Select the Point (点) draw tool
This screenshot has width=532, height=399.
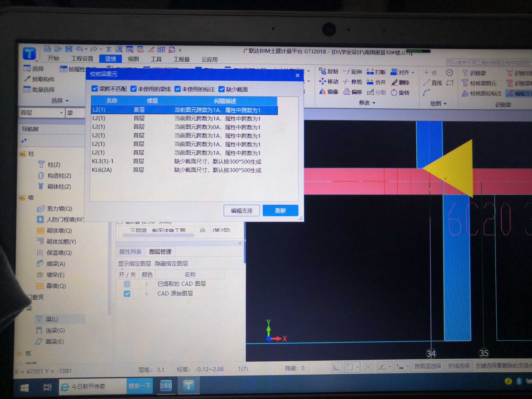[430, 73]
